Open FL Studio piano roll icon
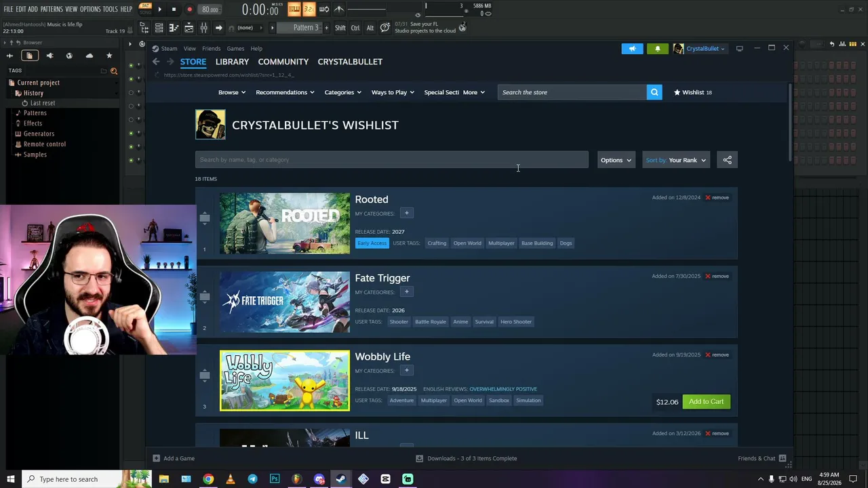 point(174,28)
